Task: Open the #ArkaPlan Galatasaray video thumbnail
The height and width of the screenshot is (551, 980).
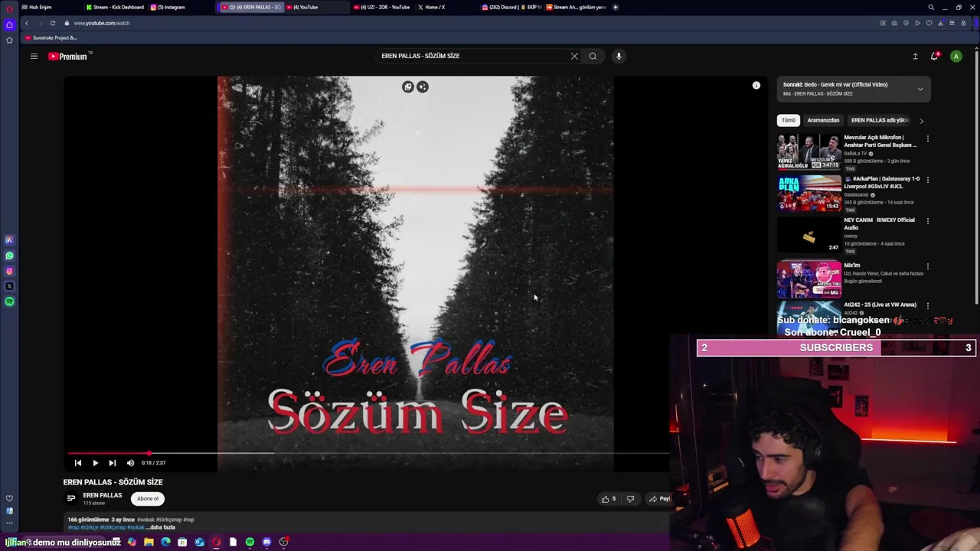Action: click(x=809, y=193)
